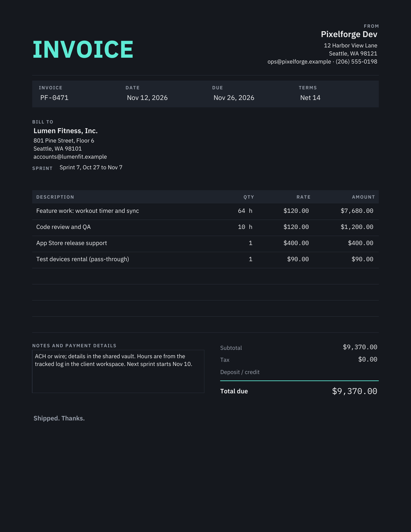Click the $90.00 amount for test devices
This screenshot has width=411, height=532.
pos(363,259)
